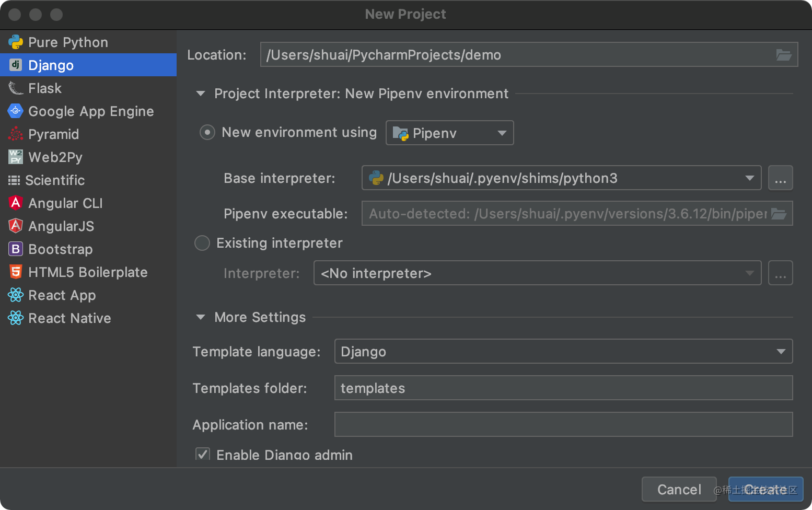Click the Django project type icon
This screenshot has width=812, height=510.
pos(16,65)
